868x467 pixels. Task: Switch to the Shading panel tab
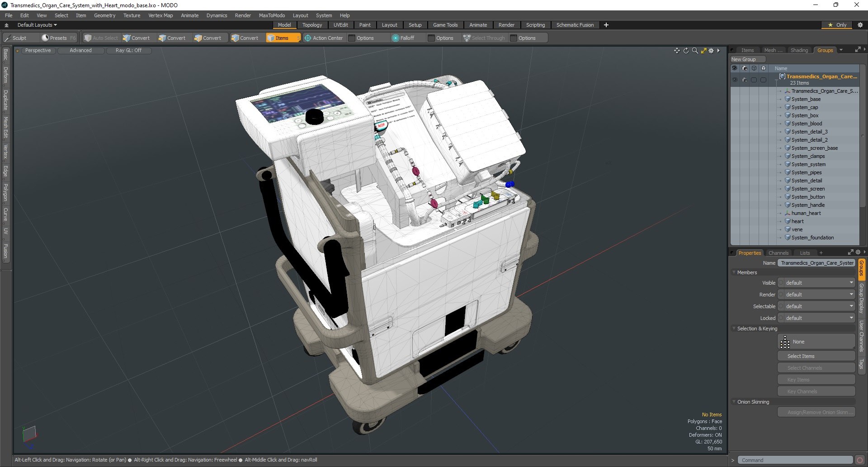tap(799, 50)
